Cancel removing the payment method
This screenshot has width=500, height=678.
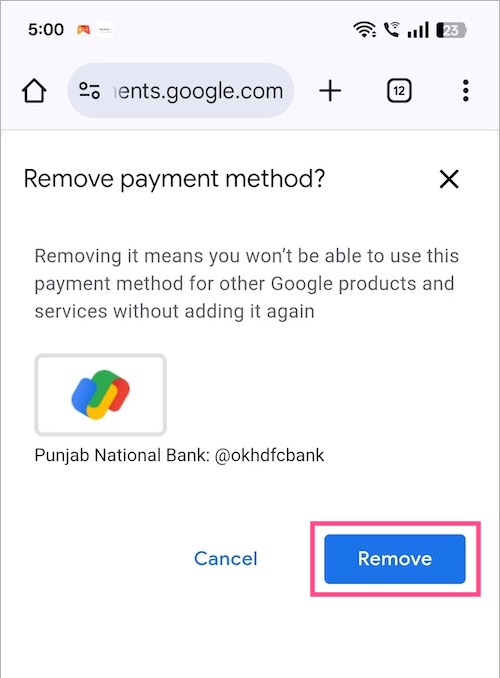(225, 559)
